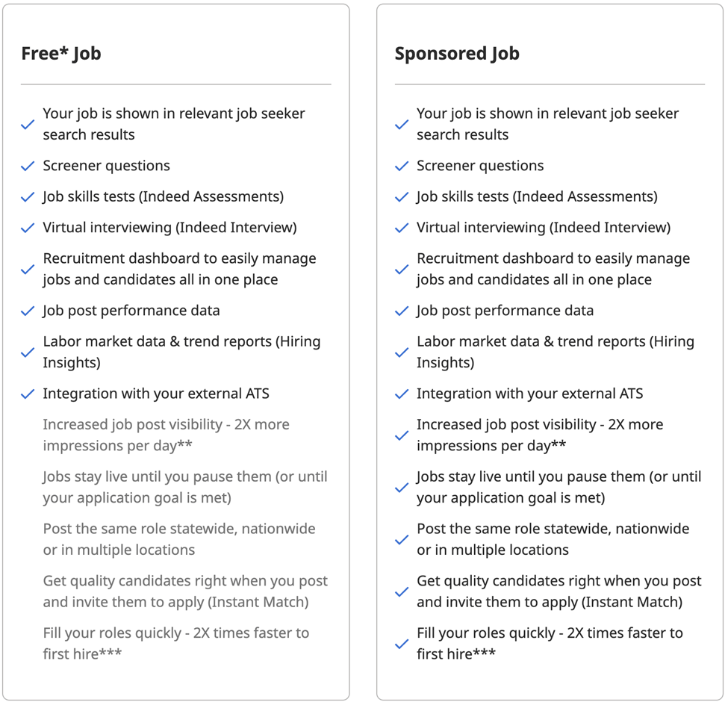Click the checkmark beside Screener questions in Free Job
This screenshot has height=705, width=728.
coord(28,166)
